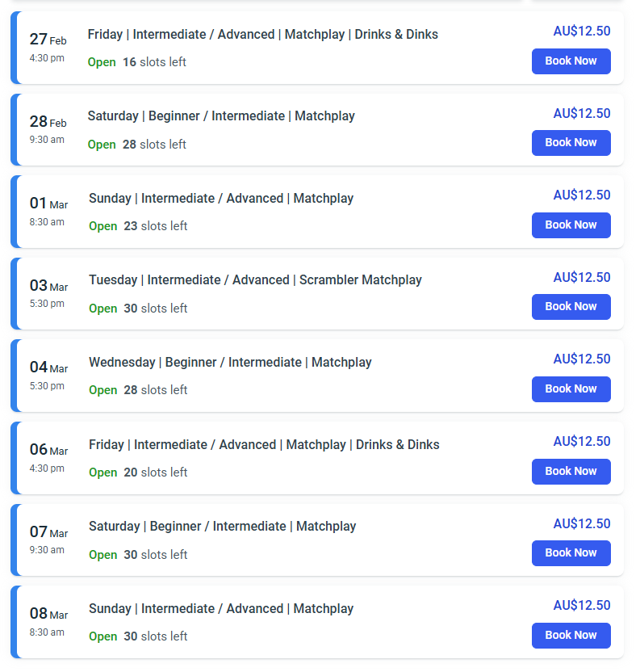Open the 27 Feb Friday Drinks & Dinks title
Screen dimensions: 640x672
pyautogui.click(x=262, y=34)
